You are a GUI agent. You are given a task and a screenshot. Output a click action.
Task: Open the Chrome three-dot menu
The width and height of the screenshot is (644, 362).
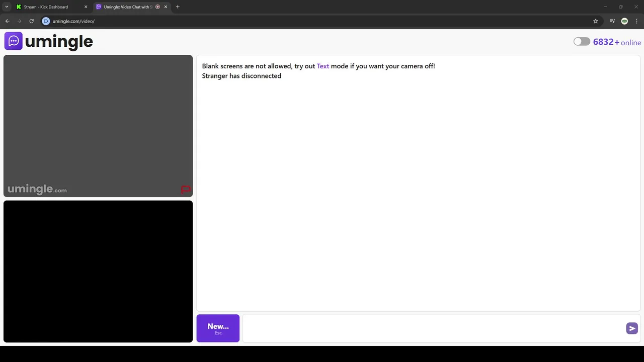click(x=637, y=21)
